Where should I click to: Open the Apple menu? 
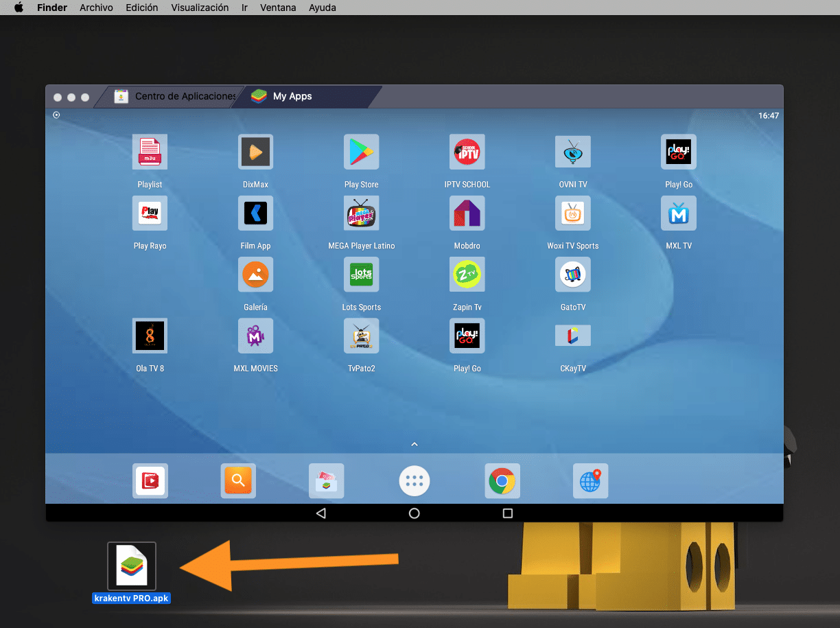point(19,8)
